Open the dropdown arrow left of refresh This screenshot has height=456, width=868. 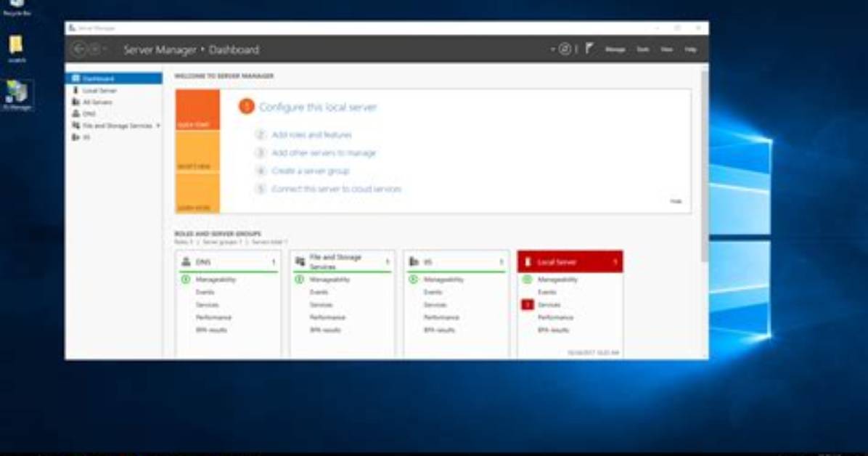point(552,49)
